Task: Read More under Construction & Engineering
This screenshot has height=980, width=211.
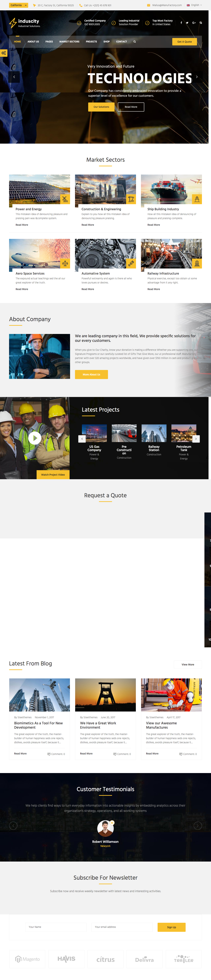Action: point(88,225)
